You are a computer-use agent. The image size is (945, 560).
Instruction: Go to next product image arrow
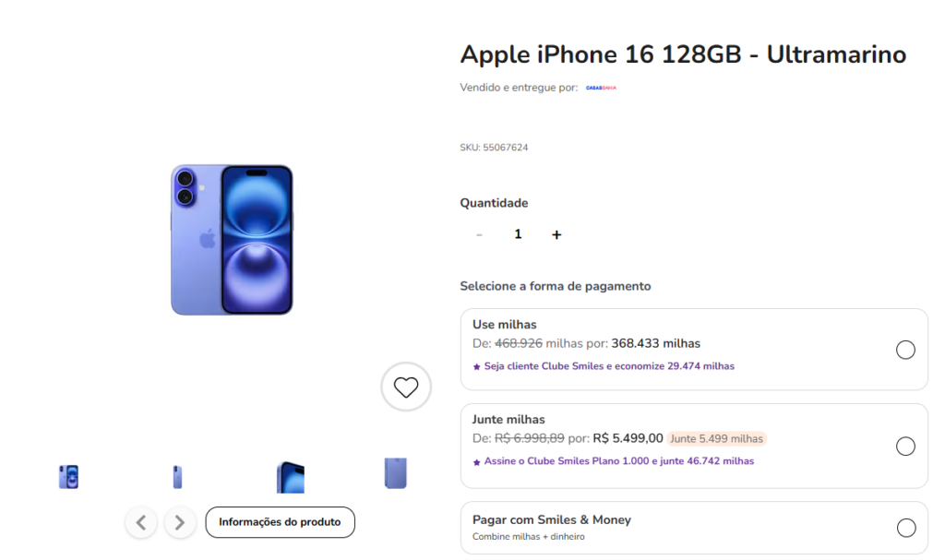coord(180,522)
